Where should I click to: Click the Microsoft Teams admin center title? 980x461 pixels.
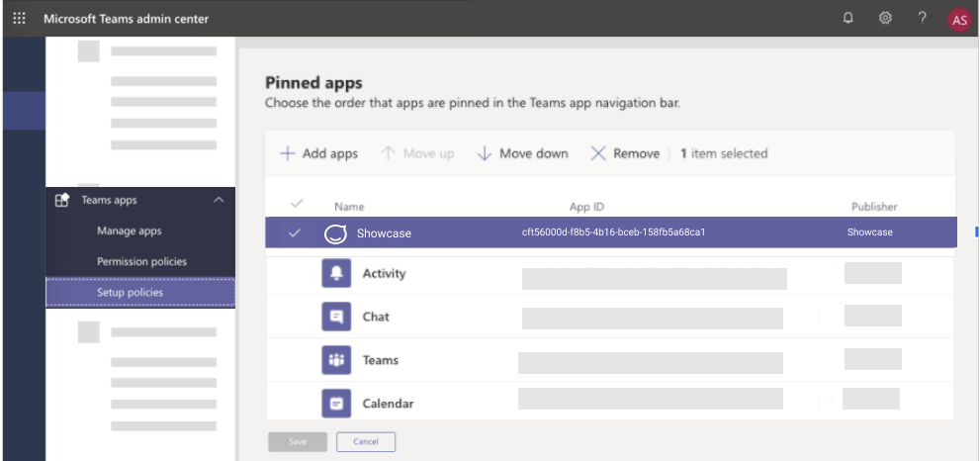[x=127, y=19]
